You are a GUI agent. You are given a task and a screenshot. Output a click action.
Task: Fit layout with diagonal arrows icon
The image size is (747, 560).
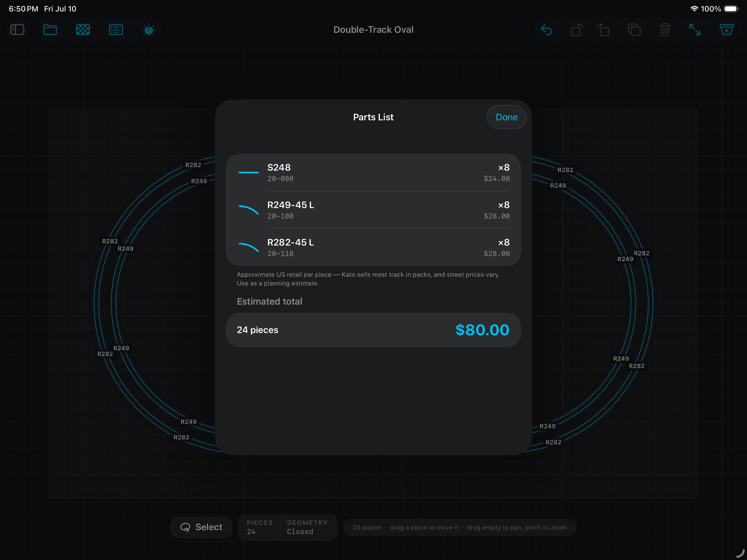[695, 30]
